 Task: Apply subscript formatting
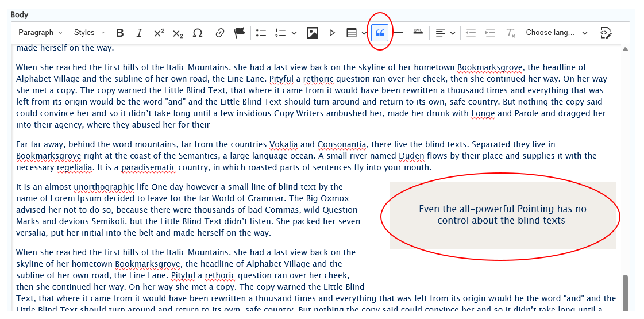coord(178,33)
